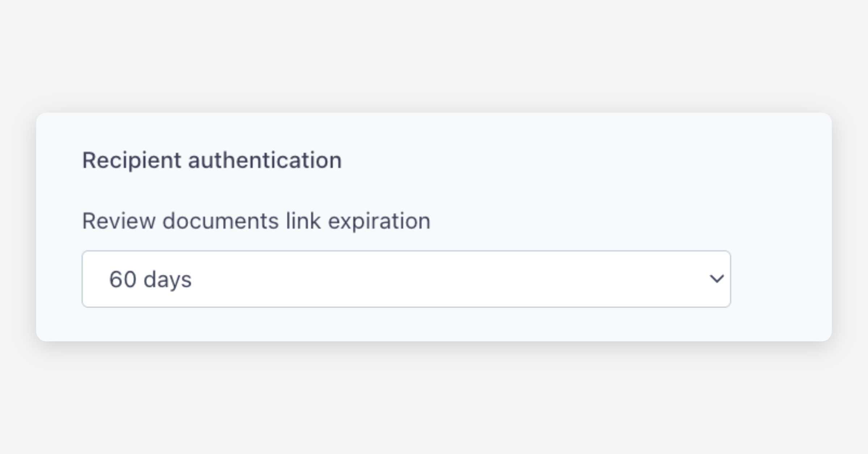Viewport: 868px width, 454px height.
Task: Click the word "link" in the label
Action: coord(303,221)
